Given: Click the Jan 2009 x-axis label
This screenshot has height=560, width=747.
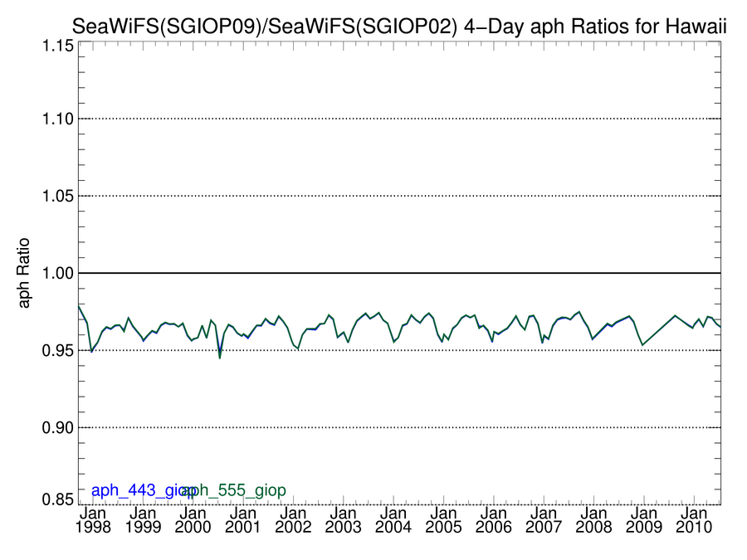Looking at the screenshot, I should pyautogui.click(x=644, y=520).
